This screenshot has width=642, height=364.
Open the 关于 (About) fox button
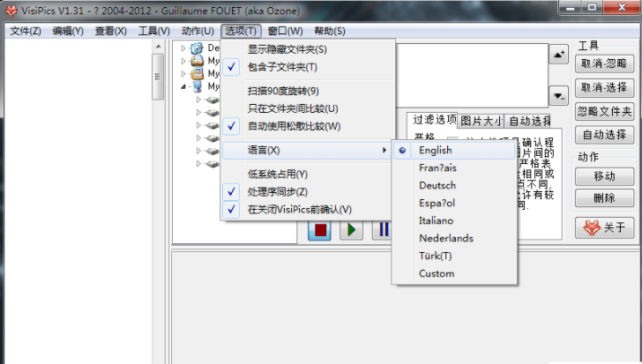point(604,227)
